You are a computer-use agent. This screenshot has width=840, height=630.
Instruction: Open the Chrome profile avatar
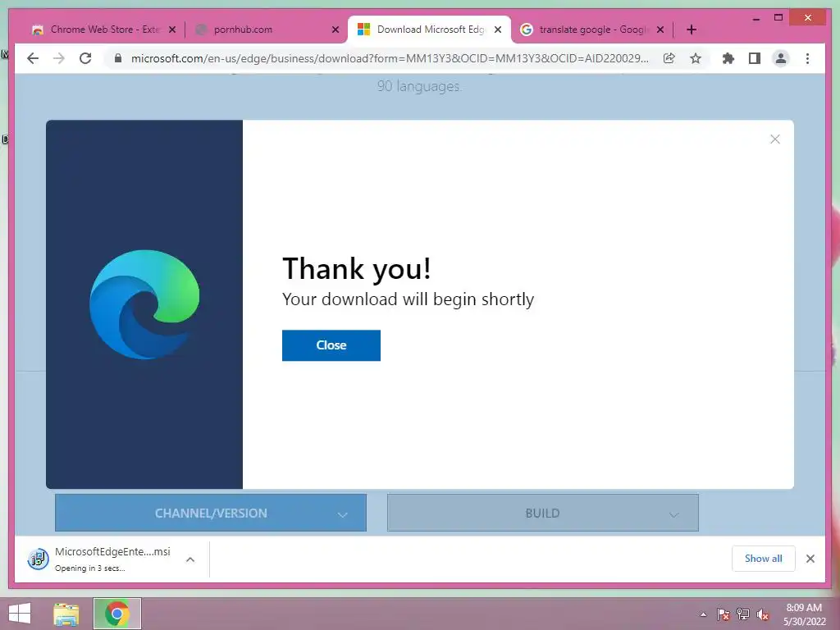781,58
